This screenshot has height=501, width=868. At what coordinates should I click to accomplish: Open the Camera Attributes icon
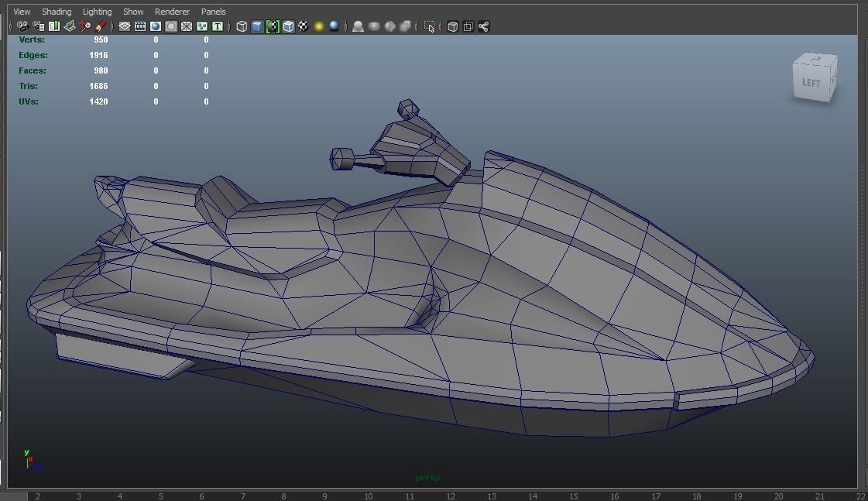click(x=39, y=26)
